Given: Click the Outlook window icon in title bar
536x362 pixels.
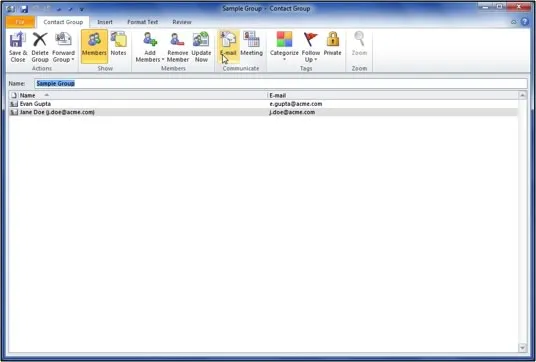Looking at the screenshot, I should (11, 9).
